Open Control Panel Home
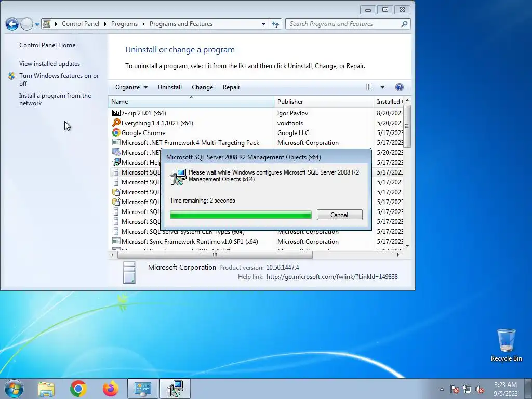 [47, 45]
